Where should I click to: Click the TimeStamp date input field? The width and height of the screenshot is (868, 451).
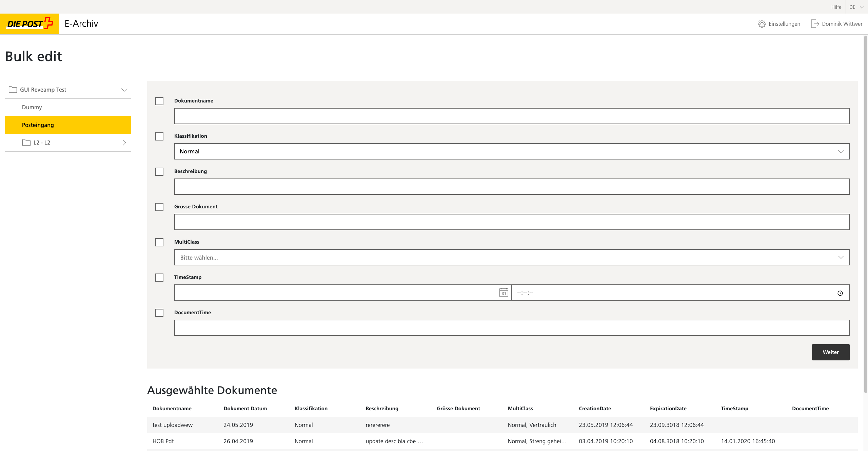tap(343, 293)
